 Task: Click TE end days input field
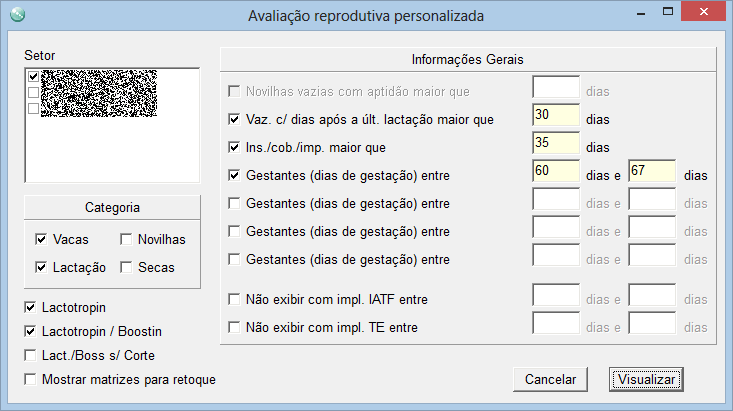tap(652, 323)
